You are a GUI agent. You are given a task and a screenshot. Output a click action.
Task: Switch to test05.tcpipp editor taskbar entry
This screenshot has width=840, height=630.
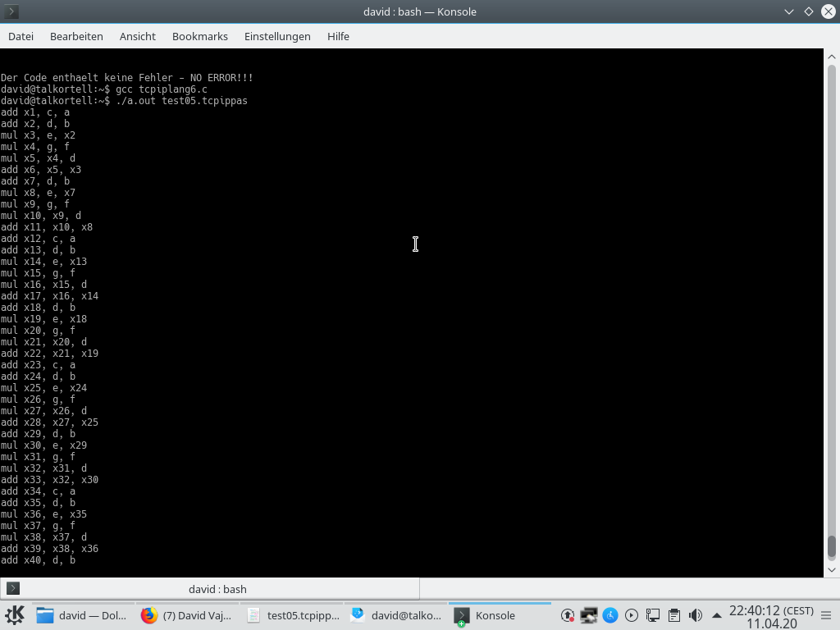292,615
